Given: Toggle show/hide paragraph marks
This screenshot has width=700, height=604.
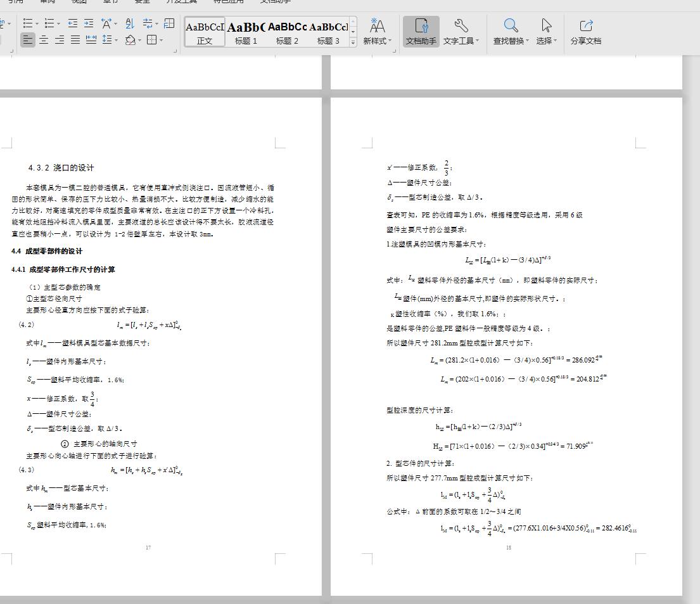Looking at the screenshot, I should 147,23.
